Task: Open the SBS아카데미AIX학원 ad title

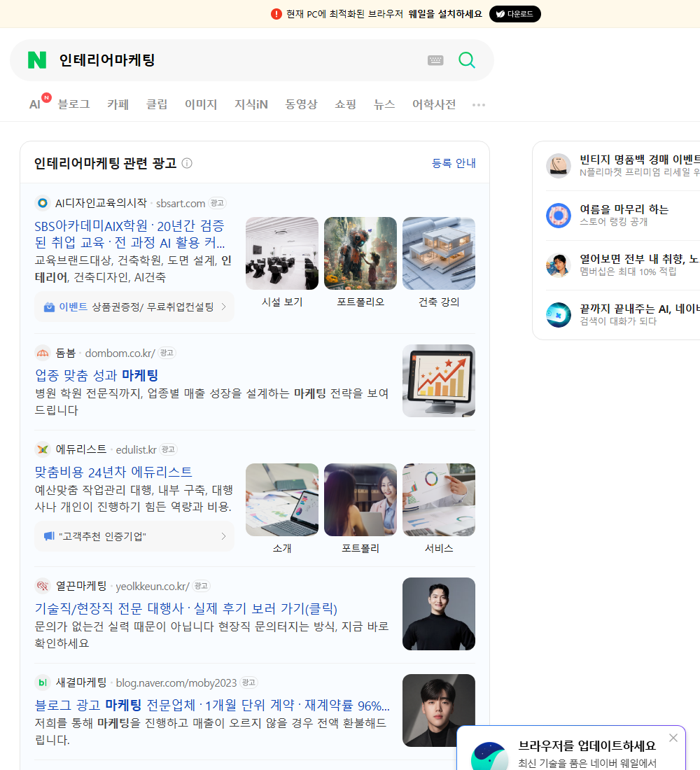Action: point(129,234)
